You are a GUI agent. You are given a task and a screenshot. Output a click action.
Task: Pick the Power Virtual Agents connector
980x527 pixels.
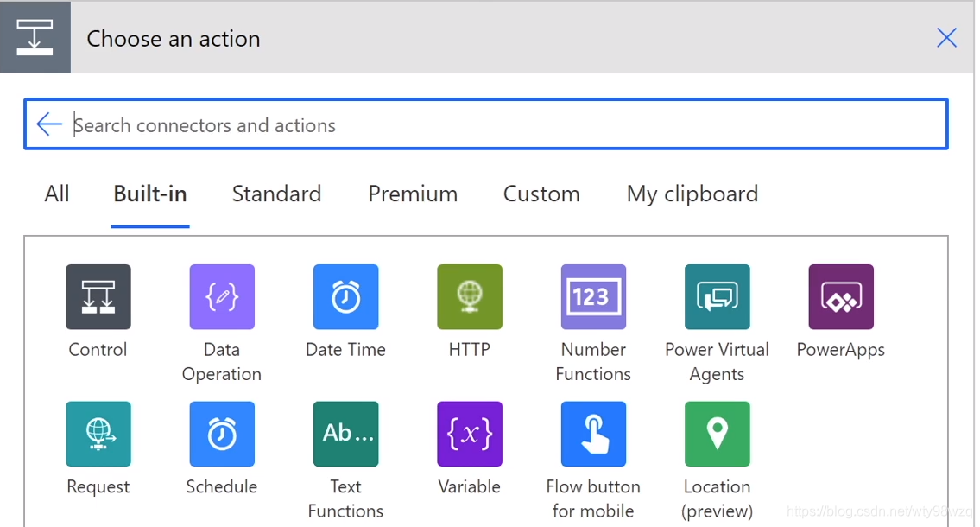717,297
